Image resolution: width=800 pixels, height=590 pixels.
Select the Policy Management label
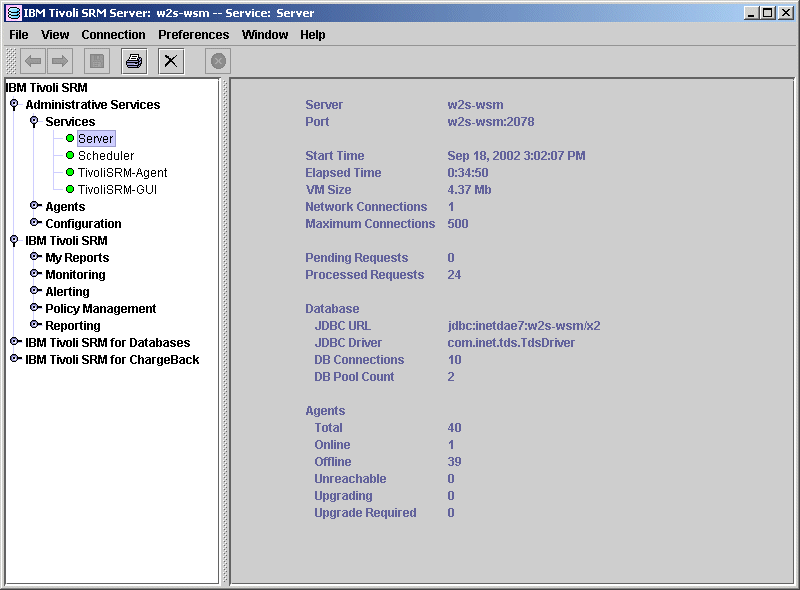click(101, 309)
